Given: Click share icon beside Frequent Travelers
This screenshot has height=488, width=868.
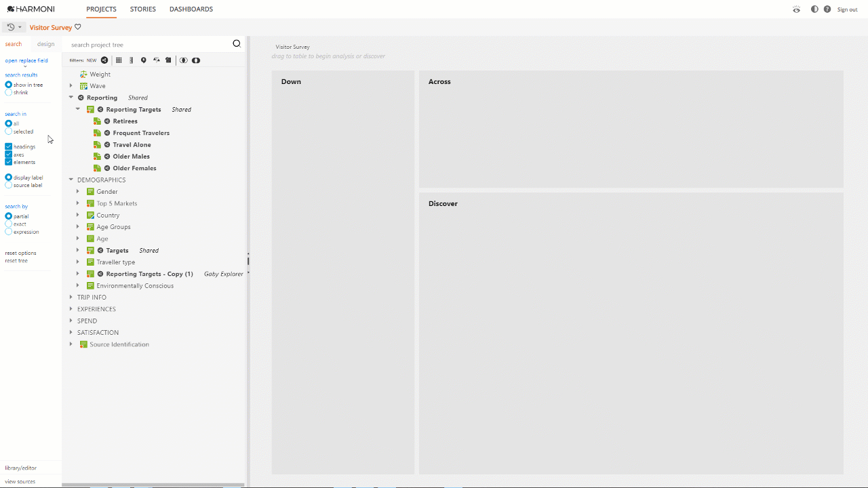Looking at the screenshot, I should point(107,133).
